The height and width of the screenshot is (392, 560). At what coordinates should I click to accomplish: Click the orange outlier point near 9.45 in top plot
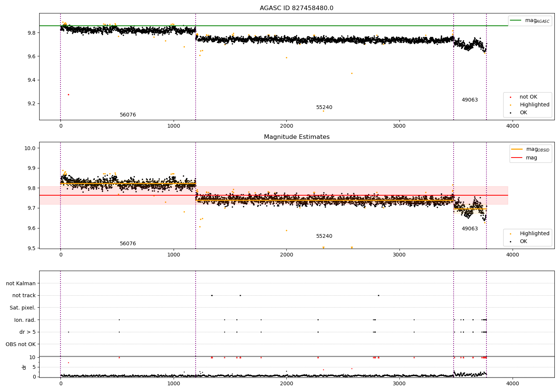(352, 73)
